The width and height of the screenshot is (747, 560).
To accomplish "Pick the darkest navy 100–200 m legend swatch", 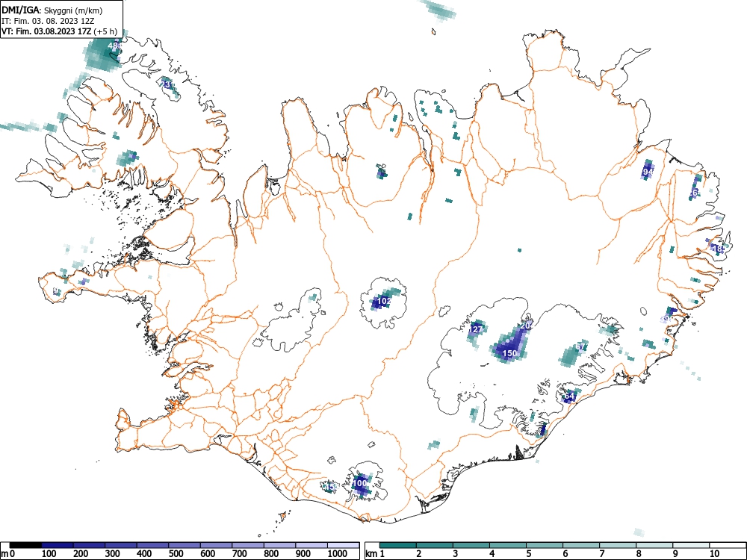I will coord(58,545).
